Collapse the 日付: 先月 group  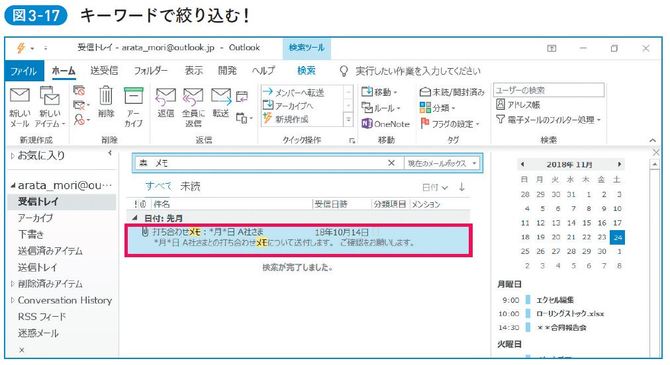pos(135,218)
